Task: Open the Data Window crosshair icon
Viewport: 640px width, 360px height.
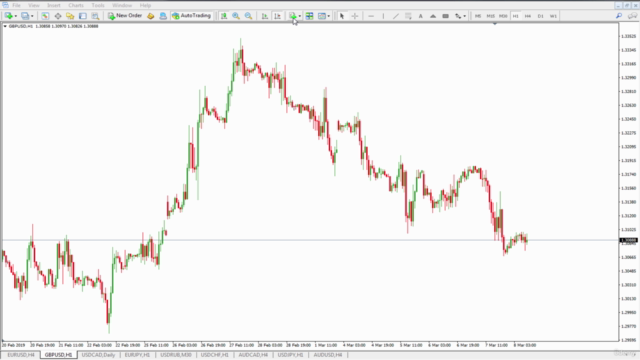Action: (58, 16)
